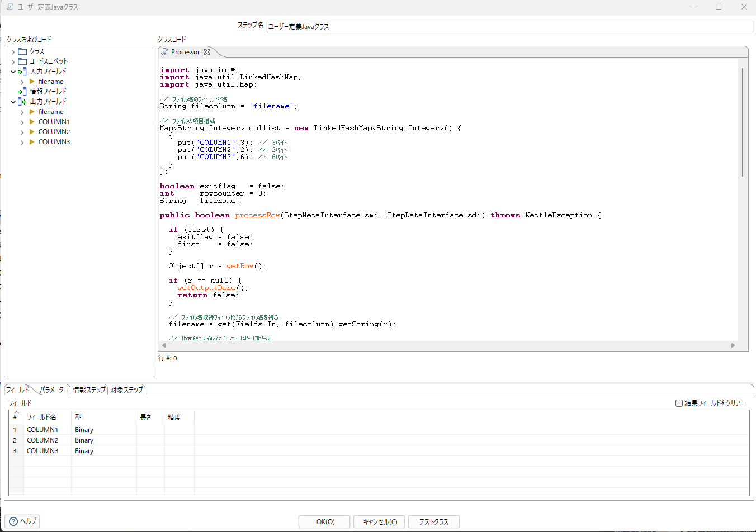Select the 情報ステップ tab
The image size is (756, 532).
click(x=89, y=390)
